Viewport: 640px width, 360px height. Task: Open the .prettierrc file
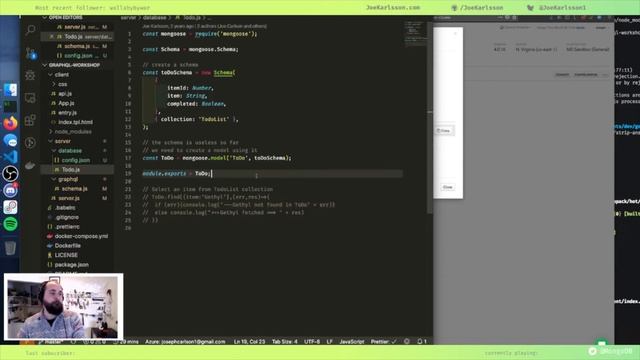coord(67,227)
